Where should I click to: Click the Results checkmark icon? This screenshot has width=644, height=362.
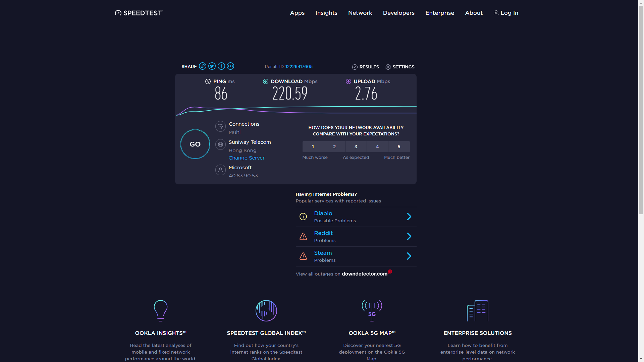pyautogui.click(x=355, y=67)
